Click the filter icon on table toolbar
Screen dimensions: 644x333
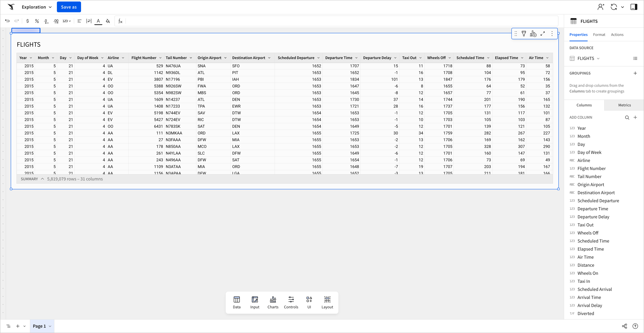click(x=524, y=34)
